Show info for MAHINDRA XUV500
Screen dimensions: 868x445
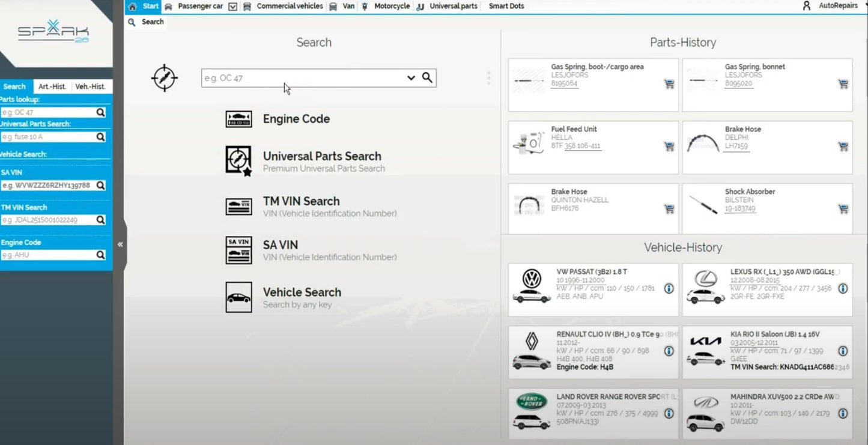click(x=843, y=414)
